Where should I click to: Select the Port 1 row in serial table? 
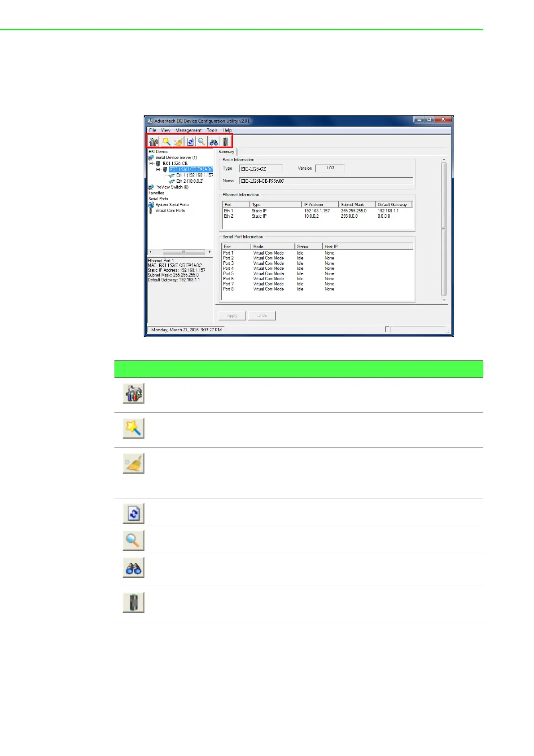(317, 253)
